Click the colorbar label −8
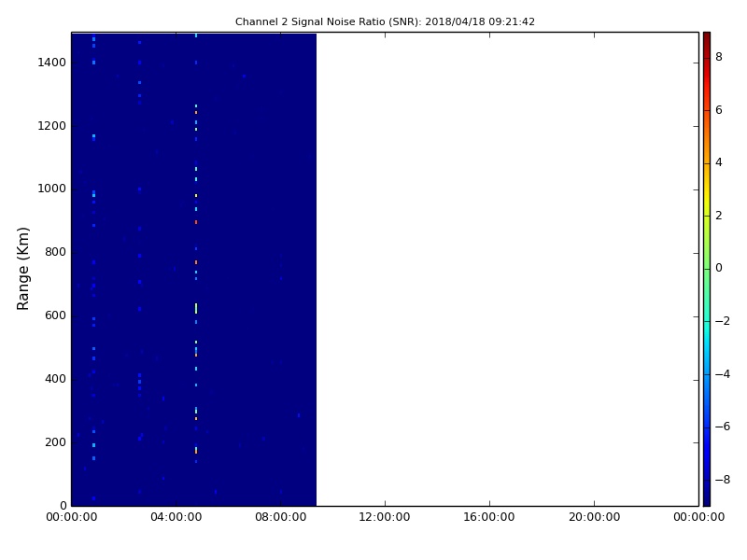Viewport: 747px width, 560px height. tap(723, 480)
